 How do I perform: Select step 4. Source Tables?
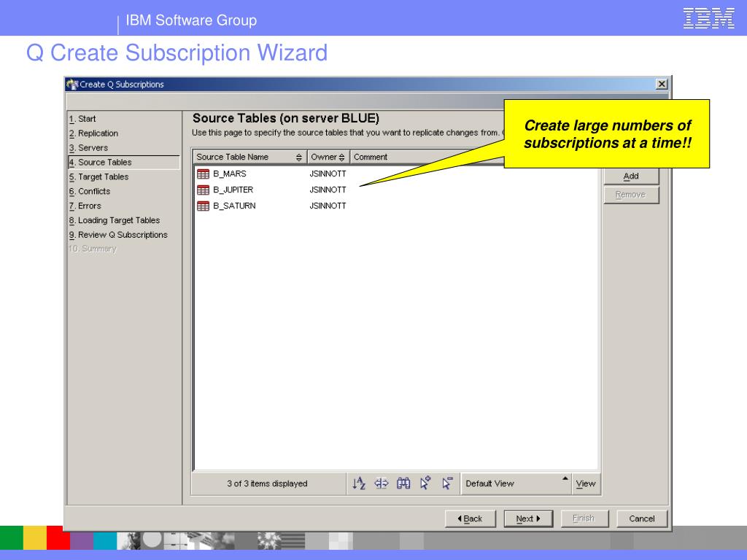click(x=124, y=163)
